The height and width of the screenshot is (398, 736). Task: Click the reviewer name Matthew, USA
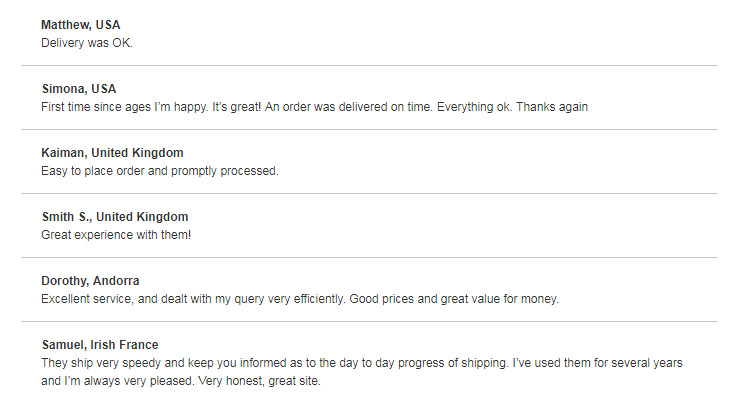[81, 25]
